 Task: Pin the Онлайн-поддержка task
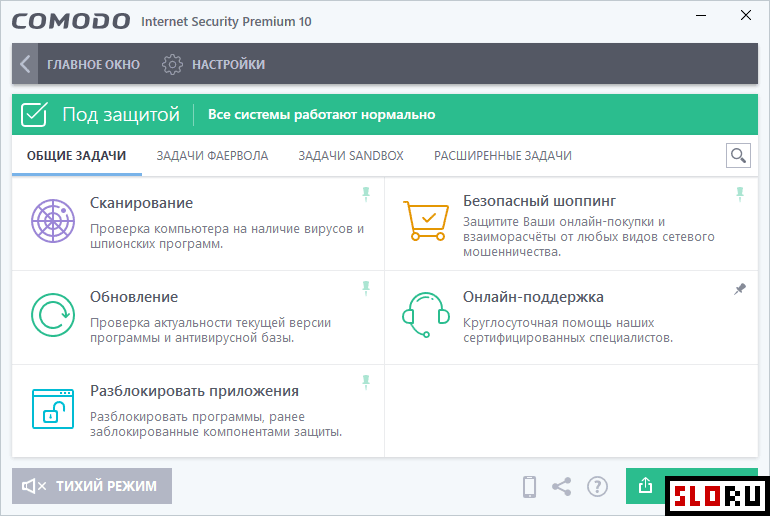[740, 289]
